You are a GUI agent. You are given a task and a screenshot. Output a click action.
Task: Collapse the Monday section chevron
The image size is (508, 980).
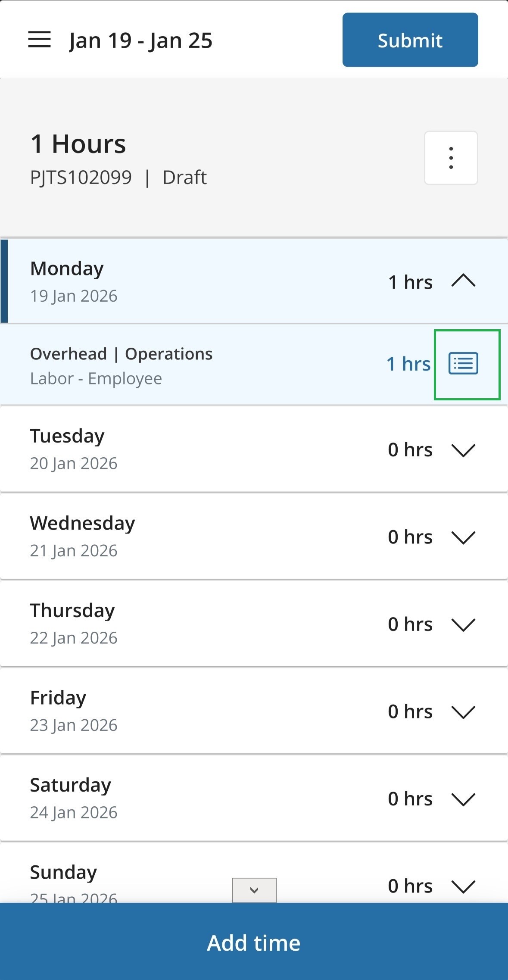coord(463,281)
